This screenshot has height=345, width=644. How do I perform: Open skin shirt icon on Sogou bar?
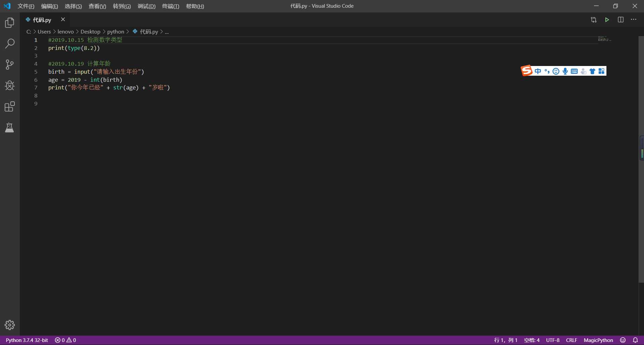[592, 71]
